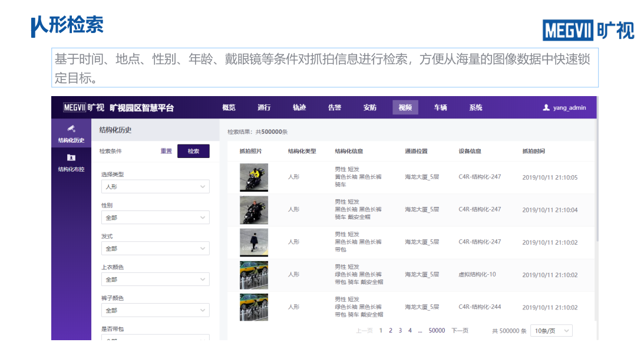This screenshot has height=362, width=644.
Task: Click the 抓拍时间 column header
Action: click(533, 151)
